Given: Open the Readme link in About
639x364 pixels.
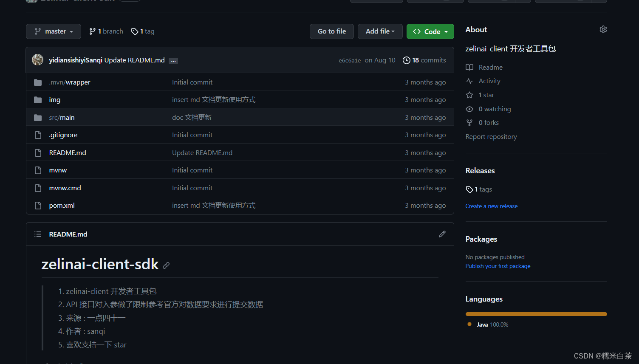Looking at the screenshot, I should click(491, 68).
